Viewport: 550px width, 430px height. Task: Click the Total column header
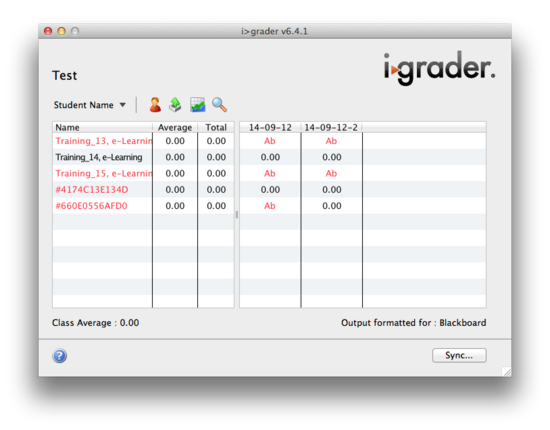coord(216,127)
